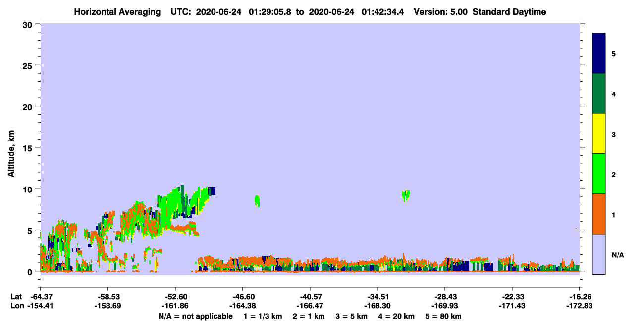Click latitude value -16.26

[x=580, y=296]
